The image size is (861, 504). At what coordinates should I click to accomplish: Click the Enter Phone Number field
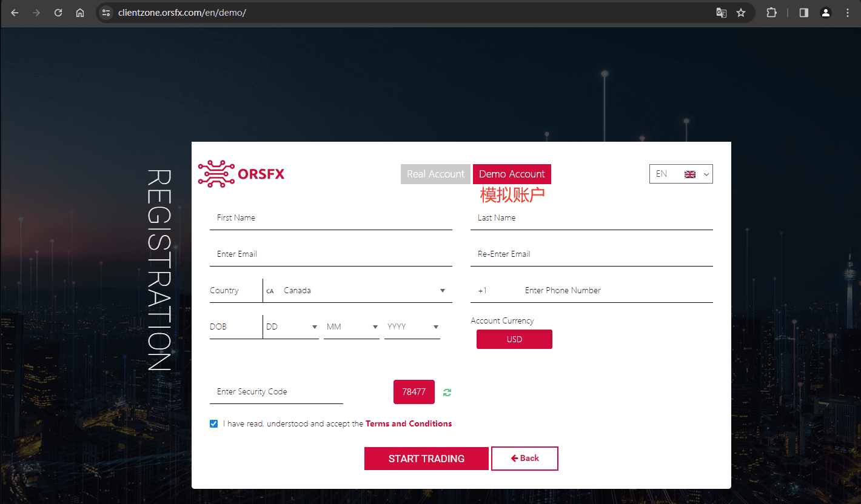(x=615, y=291)
